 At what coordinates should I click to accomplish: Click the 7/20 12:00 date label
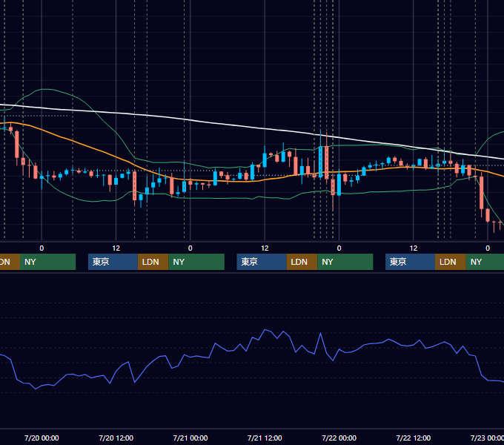pyautogui.click(x=116, y=438)
